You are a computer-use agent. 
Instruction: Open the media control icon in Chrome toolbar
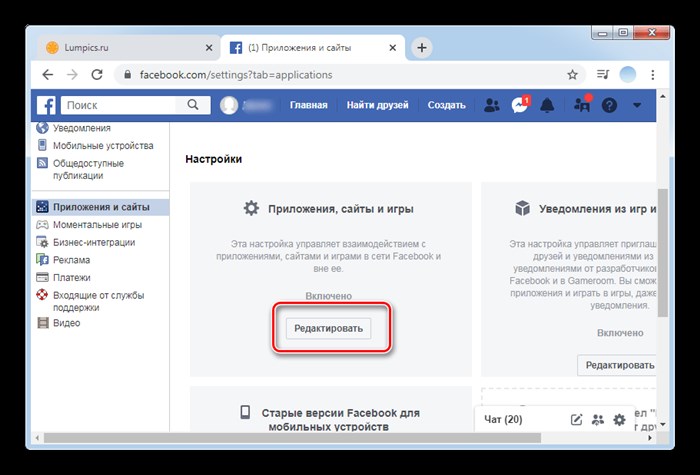pos(603,75)
